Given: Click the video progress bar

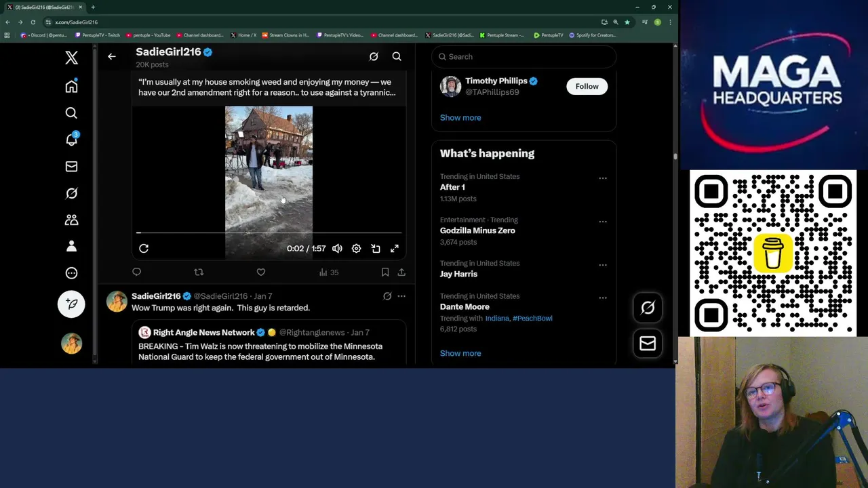Looking at the screenshot, I should tap(269, 233).
